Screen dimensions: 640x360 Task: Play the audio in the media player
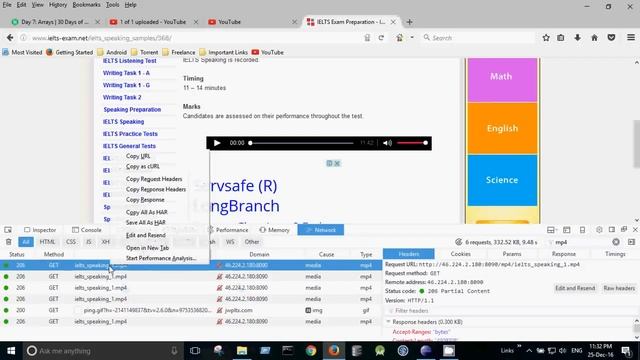217,143
